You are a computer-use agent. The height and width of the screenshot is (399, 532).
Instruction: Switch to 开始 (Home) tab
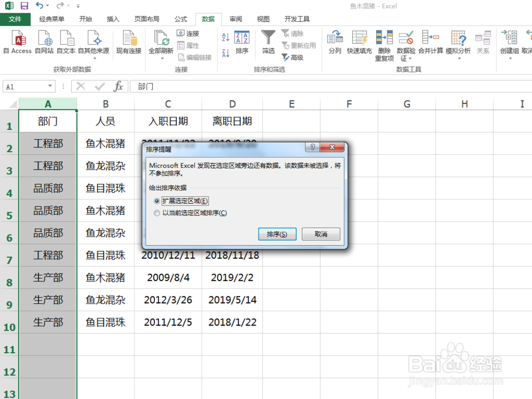[x=86, y=19]
